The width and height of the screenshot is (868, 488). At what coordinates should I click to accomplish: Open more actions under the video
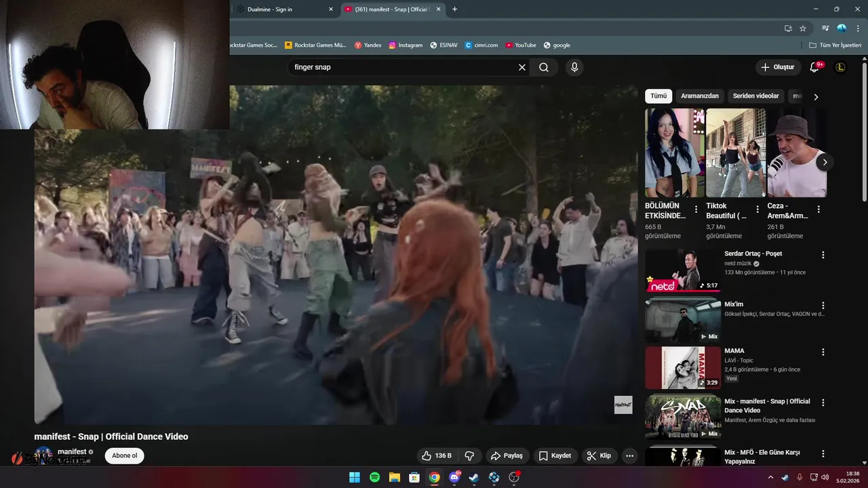tap(629, 455)
